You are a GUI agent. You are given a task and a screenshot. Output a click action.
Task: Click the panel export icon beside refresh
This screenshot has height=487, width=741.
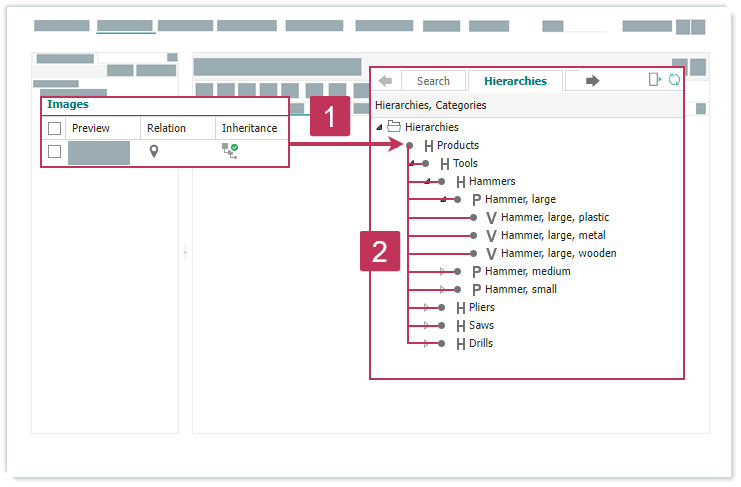[655, 80]
